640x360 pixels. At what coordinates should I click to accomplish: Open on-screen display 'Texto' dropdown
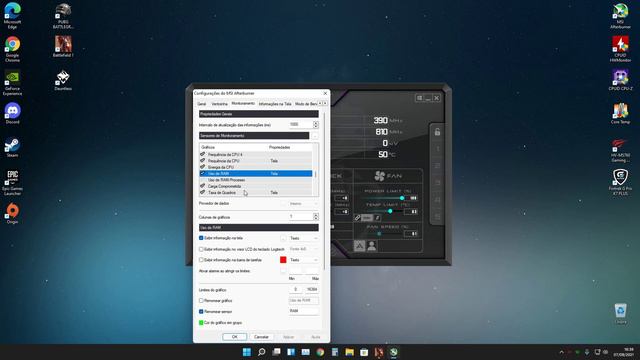[304, 238]
